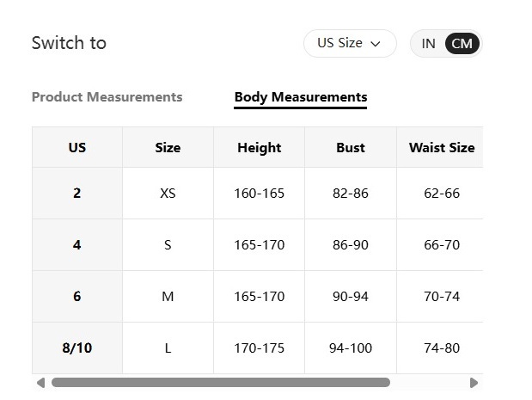
Task: Select the Body Measurements tab
Action: [x=300, y=97]
